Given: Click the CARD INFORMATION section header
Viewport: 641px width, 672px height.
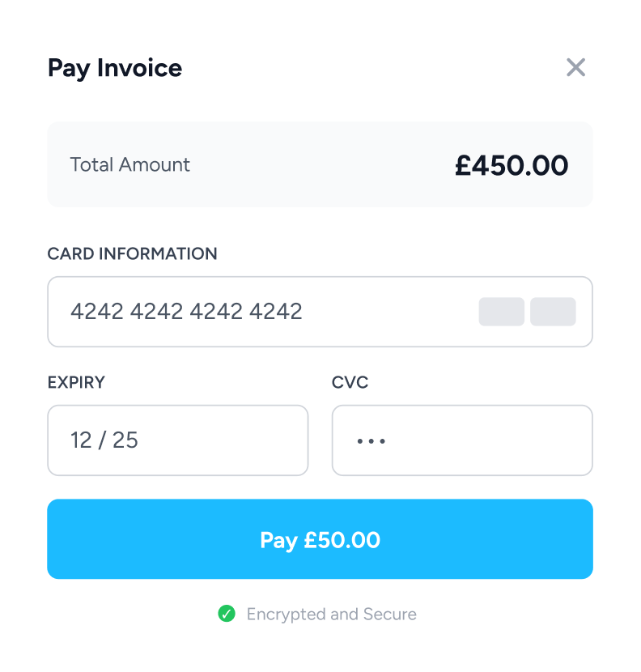Looking at the screenshot, I should 133,253.
